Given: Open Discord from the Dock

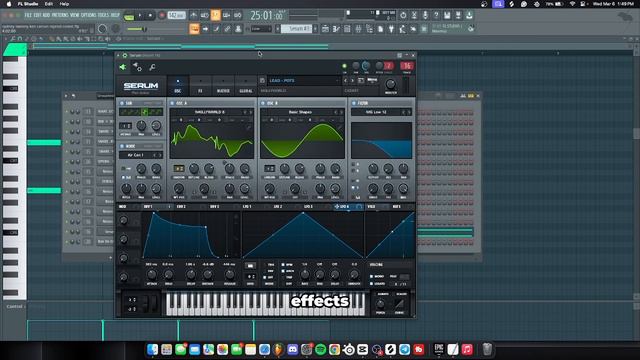Looking at the screenshot, I should [x=292, y=349].
